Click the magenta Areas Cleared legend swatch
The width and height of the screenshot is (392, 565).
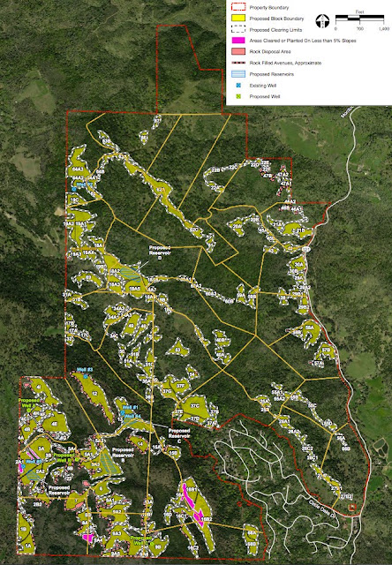point(237,41)
